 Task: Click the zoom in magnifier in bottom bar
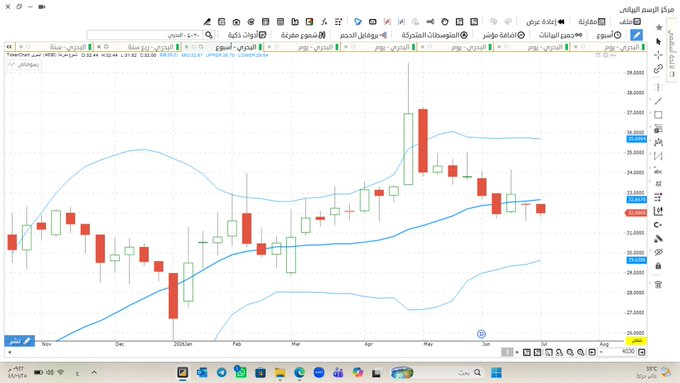click(581, 352)
